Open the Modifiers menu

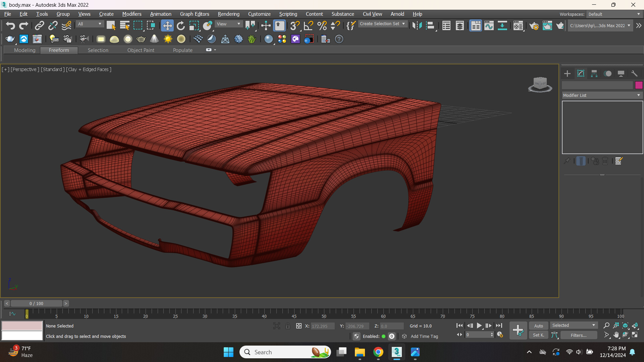point(131,14)
